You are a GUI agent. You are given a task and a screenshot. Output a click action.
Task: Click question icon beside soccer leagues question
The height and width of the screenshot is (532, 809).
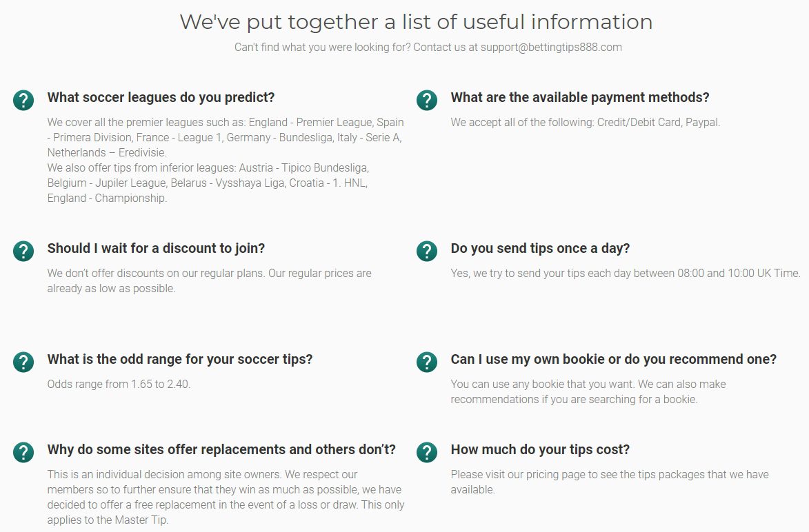(x=23, y=100)
